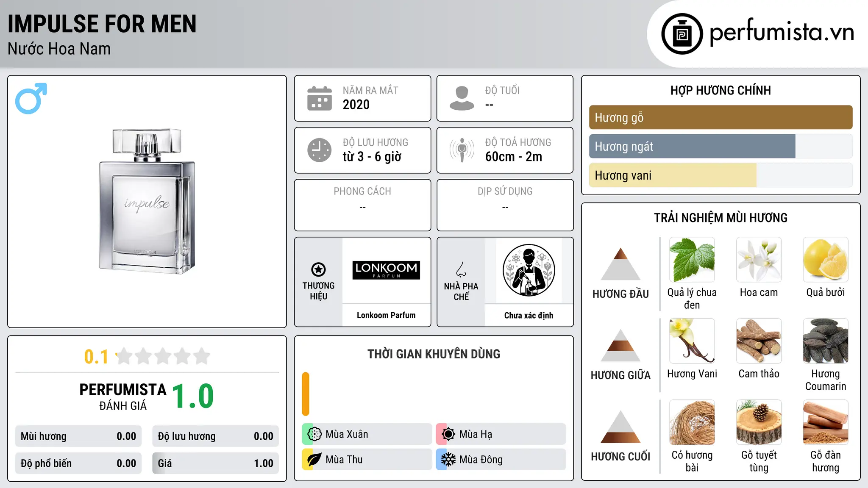
Task: Click the Hương đầu pyramid icon
Action: pyautogui.click(x=620, y=264)
